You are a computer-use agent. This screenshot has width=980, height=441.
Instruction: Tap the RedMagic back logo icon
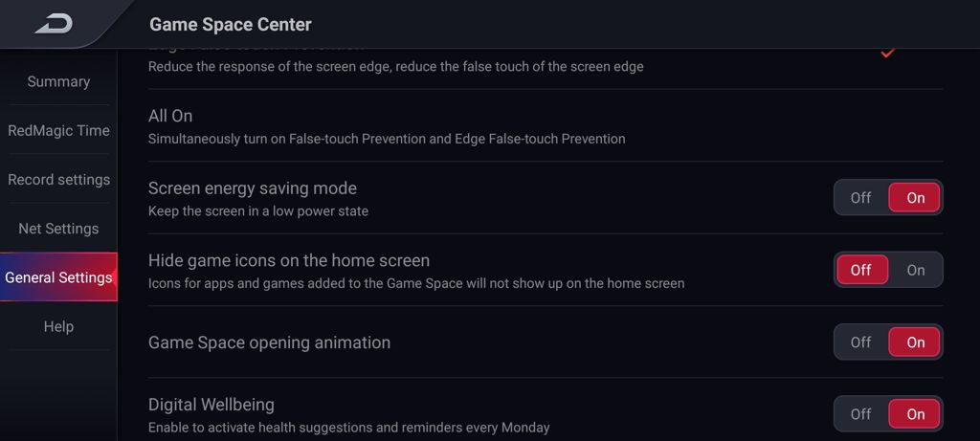pos(54,24)
